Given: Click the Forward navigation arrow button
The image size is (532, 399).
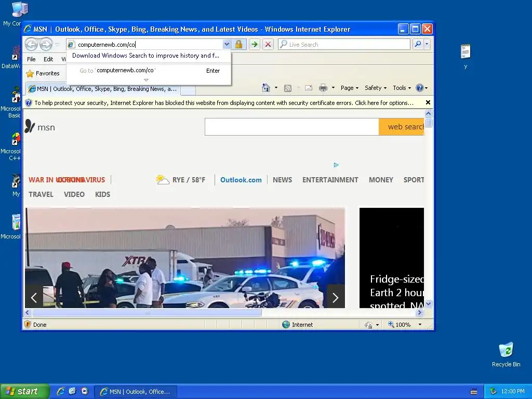Looking at the screenshot, I should (46, 44).
